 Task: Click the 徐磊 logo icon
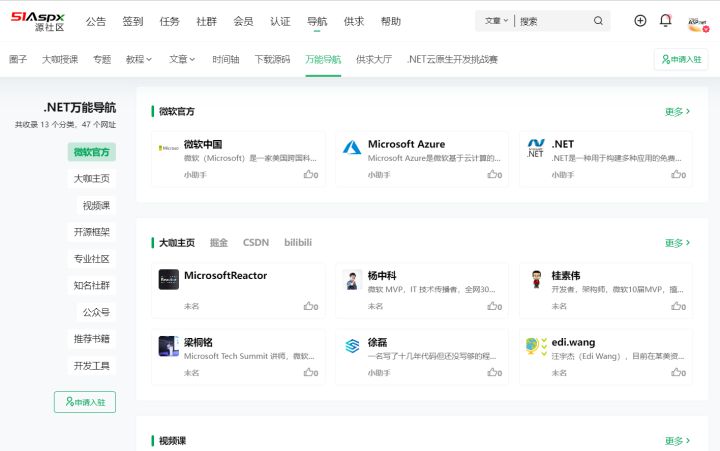(352, 346)
